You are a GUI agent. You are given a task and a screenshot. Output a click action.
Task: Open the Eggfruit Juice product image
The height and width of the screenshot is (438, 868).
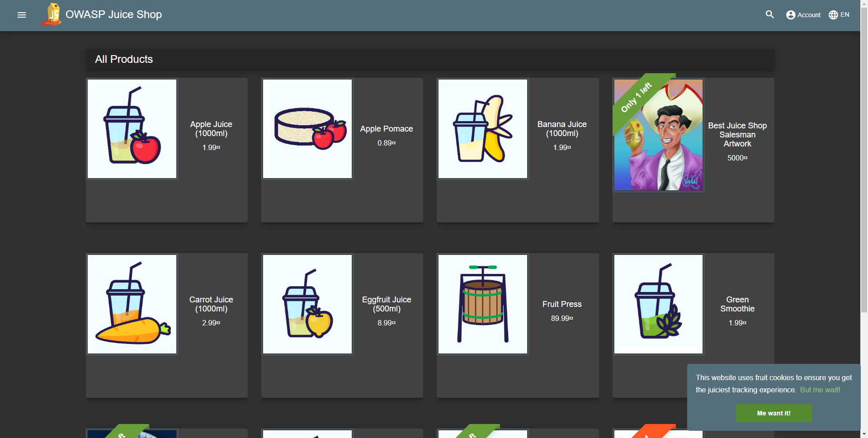(307, 304)
